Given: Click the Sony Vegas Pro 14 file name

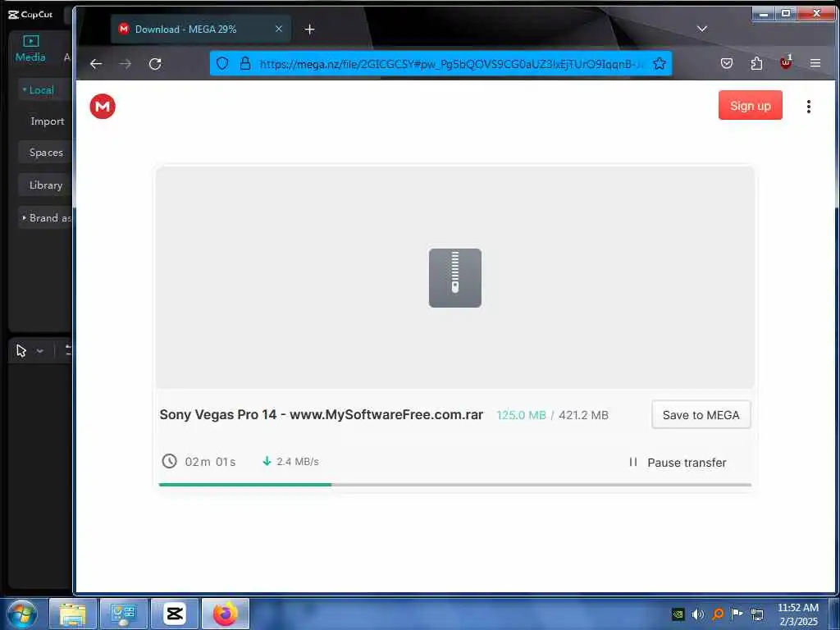Looking at the screenshot, I should point(321,414).
